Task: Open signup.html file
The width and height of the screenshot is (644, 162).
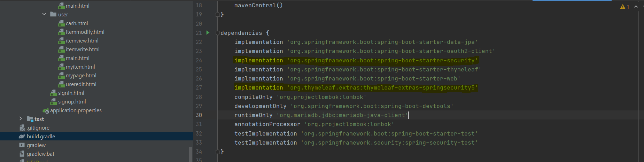Action: 72,101
